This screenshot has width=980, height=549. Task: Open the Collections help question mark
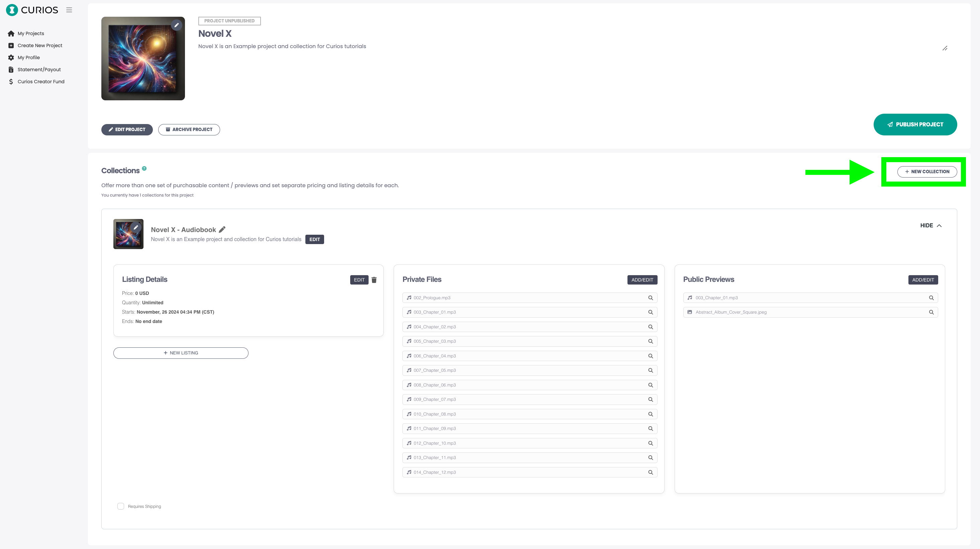144,169
